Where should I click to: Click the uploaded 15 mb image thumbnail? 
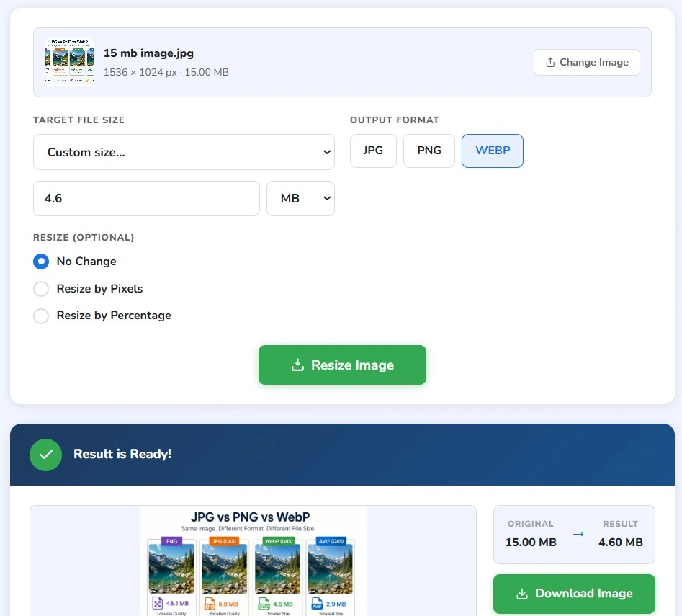70,62
